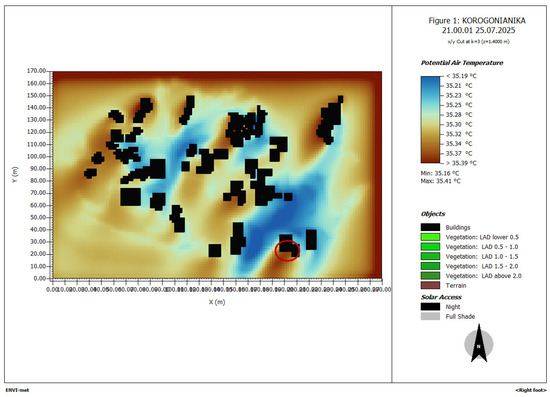The height and width of the screenshot is (397, 550).
Task: Click the Full Shade gray swatch
Action: point(430,316)
